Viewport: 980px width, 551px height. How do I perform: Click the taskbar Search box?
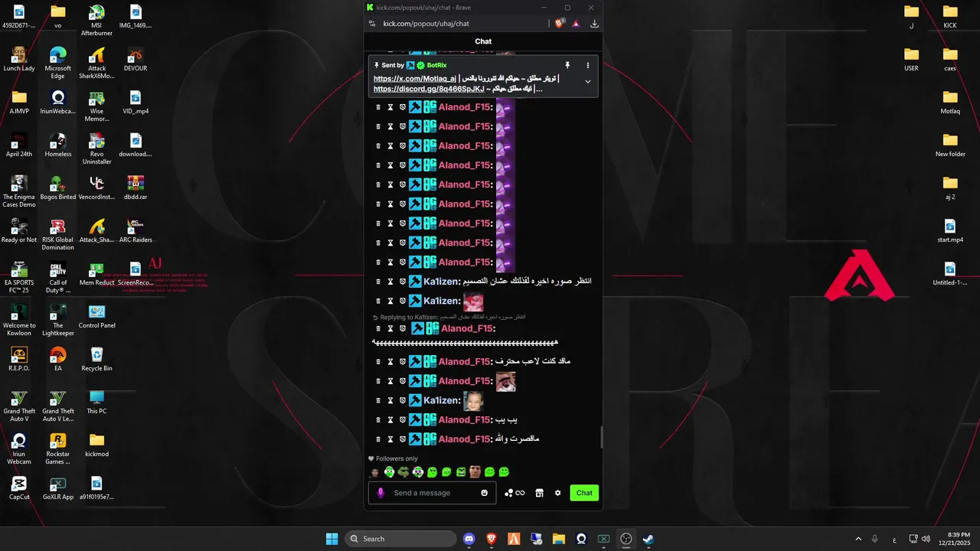(400, 539)
